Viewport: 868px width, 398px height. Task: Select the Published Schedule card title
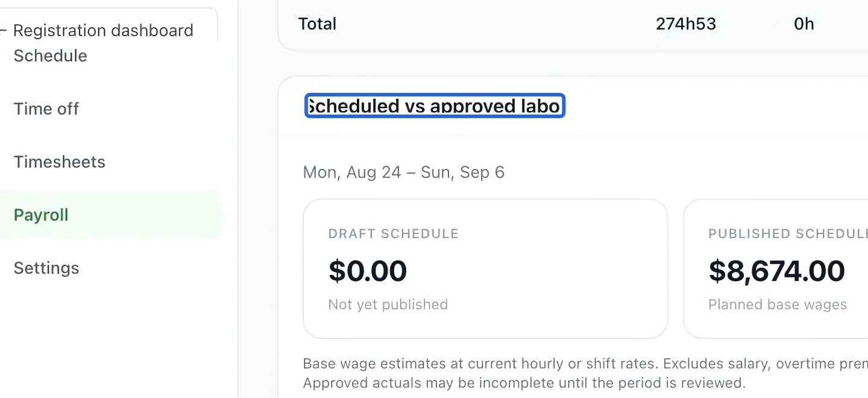pos(788,234)
